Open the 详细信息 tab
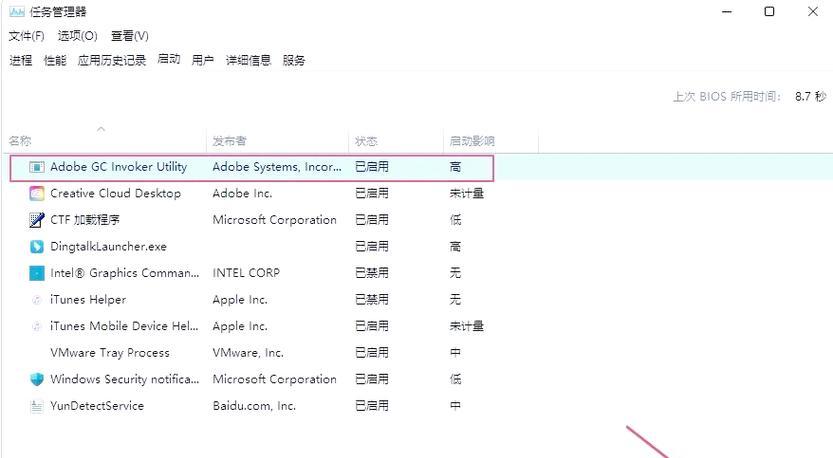The image size is (833, 458). tap(248, 61)
